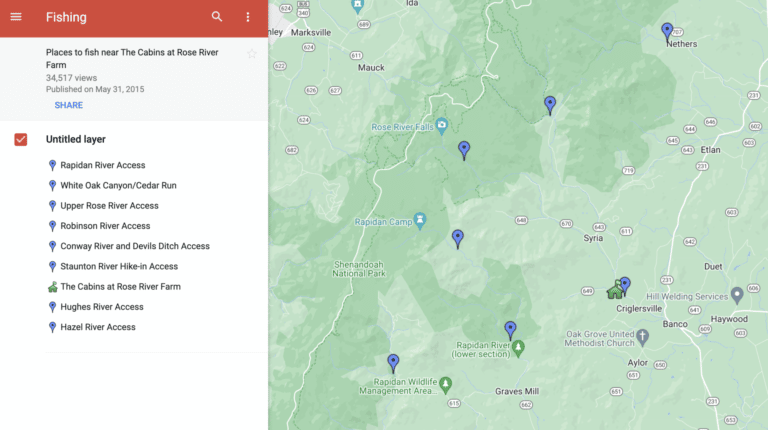Click the pin icon beside Hughes River Access
This screenshot has height=430, width=768.
tap(52, 307)
